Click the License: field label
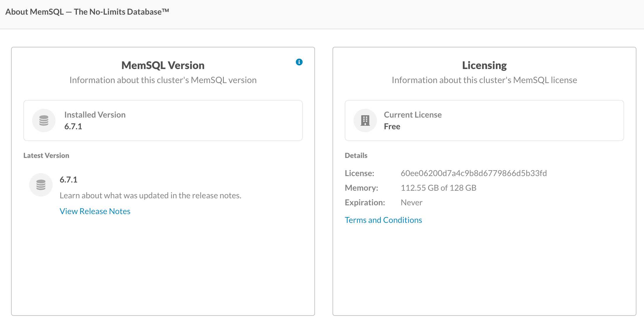The height and width of the screenshot is (334, 644). click(x=359, y=173)
